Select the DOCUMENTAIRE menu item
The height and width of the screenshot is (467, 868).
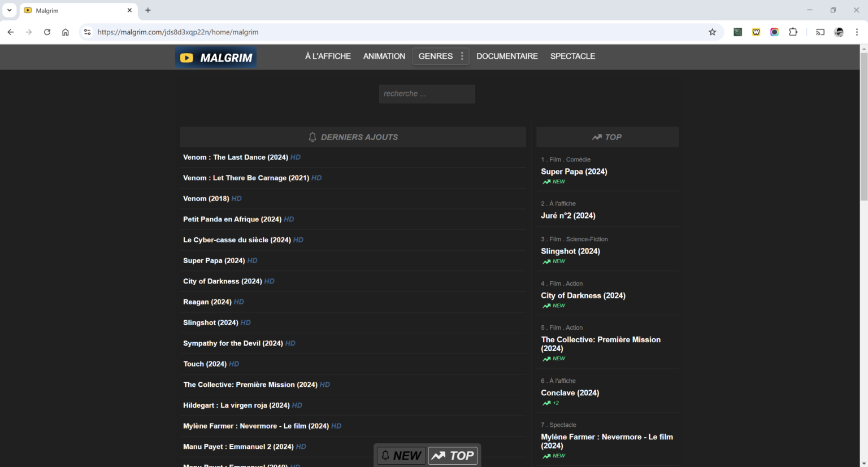507,56
